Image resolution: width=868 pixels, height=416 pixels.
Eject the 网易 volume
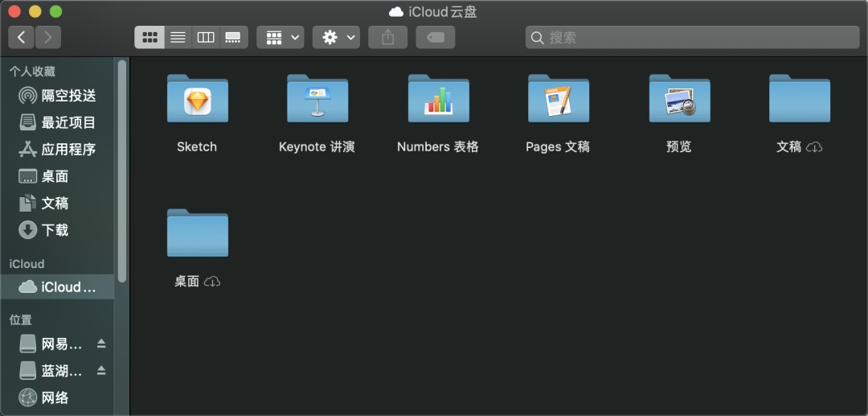pyautogui.click(x=101, y=344)
